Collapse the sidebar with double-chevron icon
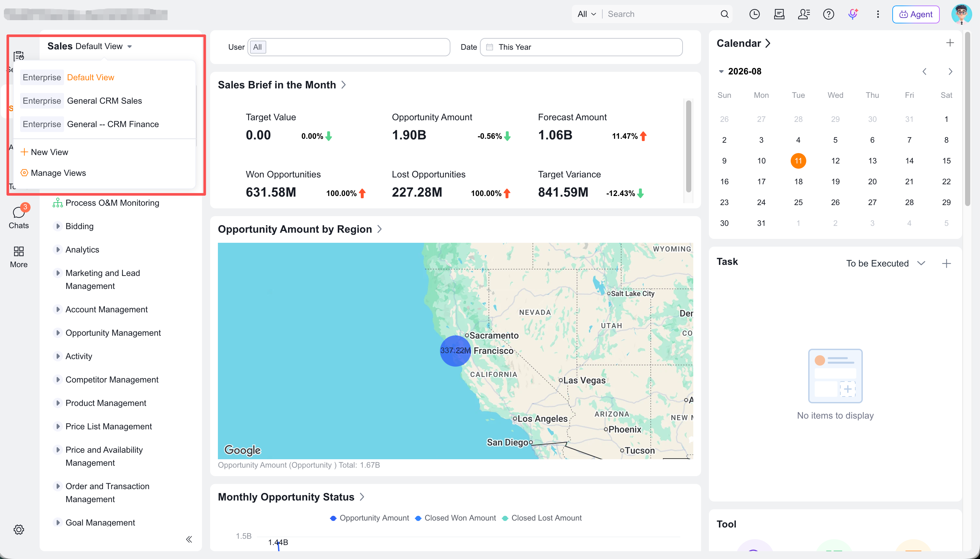Image resolution: width=980 pixels, height=559 pixels. tap(189, 539)
